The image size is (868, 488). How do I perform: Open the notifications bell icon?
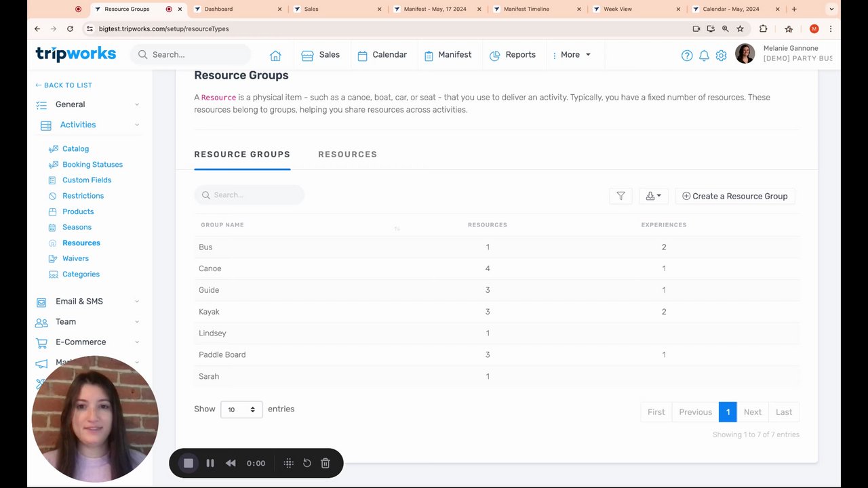pos(704,56)
